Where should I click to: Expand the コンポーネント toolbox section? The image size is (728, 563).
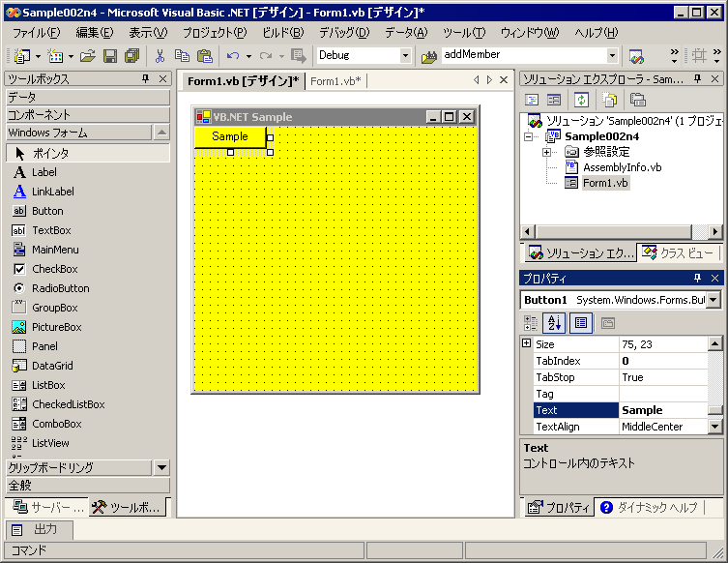pyautogui.click(x=88, y=115)
